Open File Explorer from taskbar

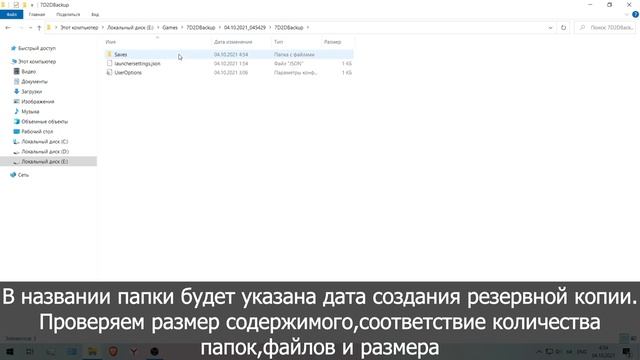[x=92, y=351]
